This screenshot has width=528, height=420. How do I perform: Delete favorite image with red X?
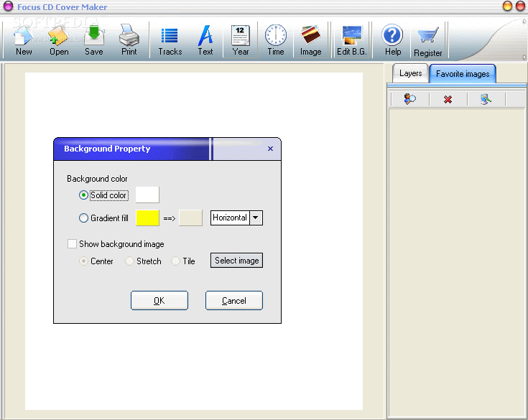(x=448, y=99)
